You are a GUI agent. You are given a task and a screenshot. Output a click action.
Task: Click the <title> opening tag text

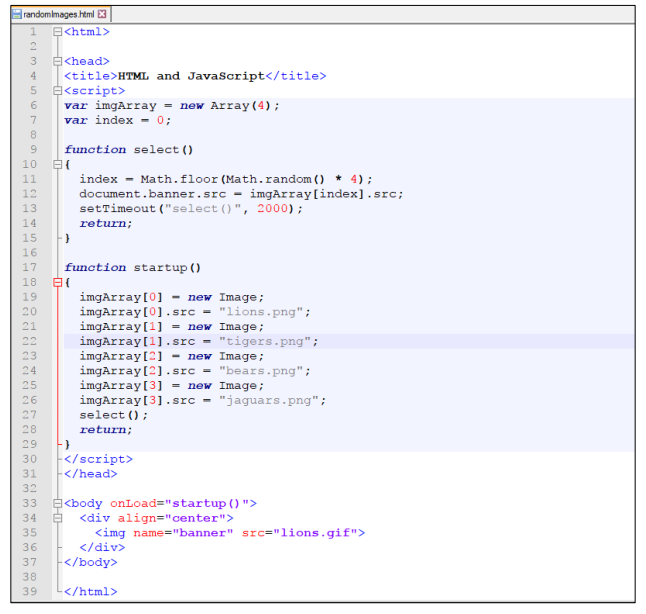[x=91, y=76]
